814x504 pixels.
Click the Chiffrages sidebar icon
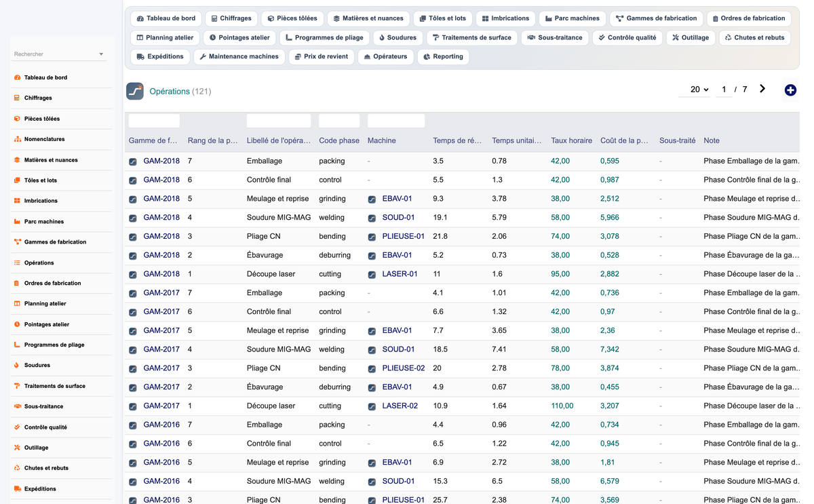pos(17,98)
